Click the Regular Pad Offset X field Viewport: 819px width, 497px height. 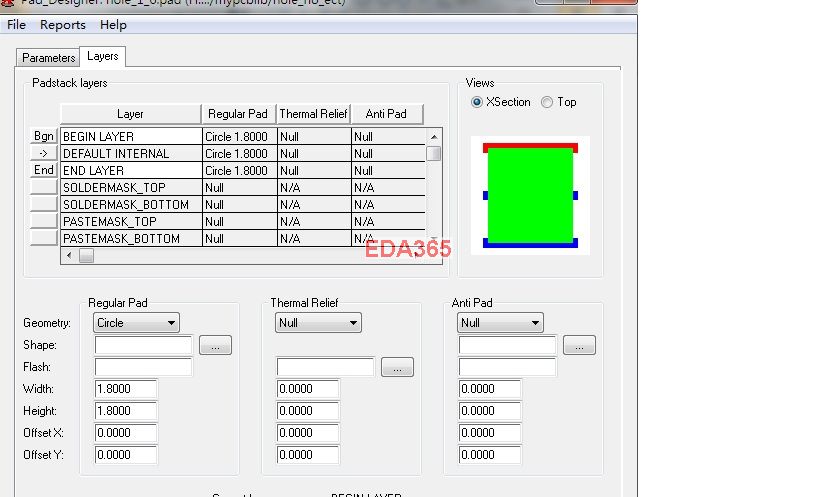(x=126, y=433)
